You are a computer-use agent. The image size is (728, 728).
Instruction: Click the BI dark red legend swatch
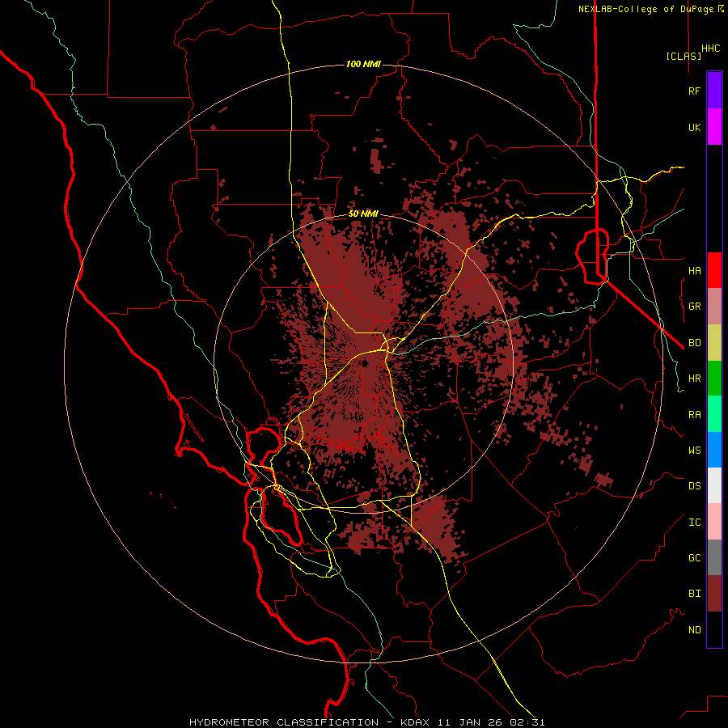click(x=714, y=594)
